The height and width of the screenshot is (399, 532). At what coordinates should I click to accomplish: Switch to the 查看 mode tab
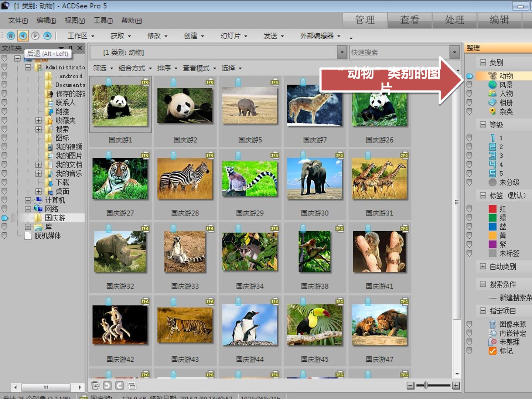click(410, 20)
